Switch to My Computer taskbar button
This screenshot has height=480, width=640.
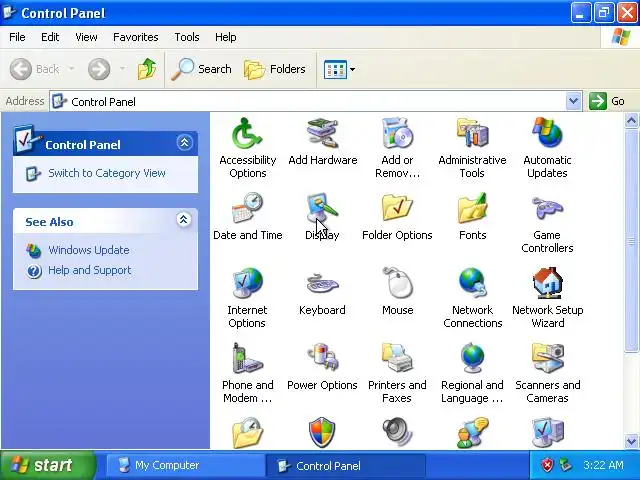pos(184,465)
